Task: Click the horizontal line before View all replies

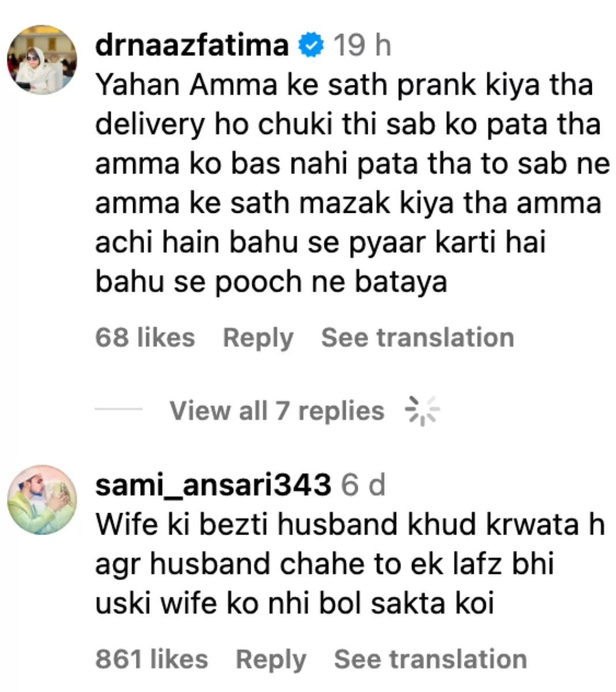Action: coord(119,409)
